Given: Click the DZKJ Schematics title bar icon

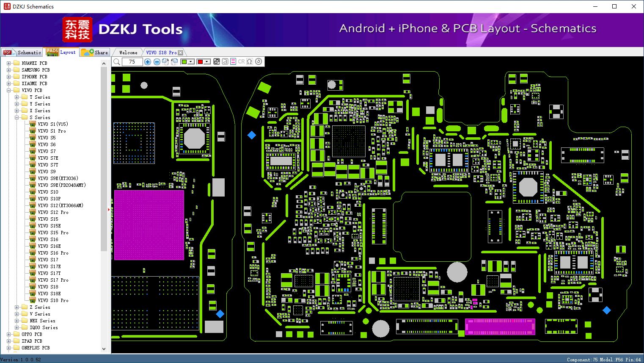Looking at the screenshot, I should [7, 6].
